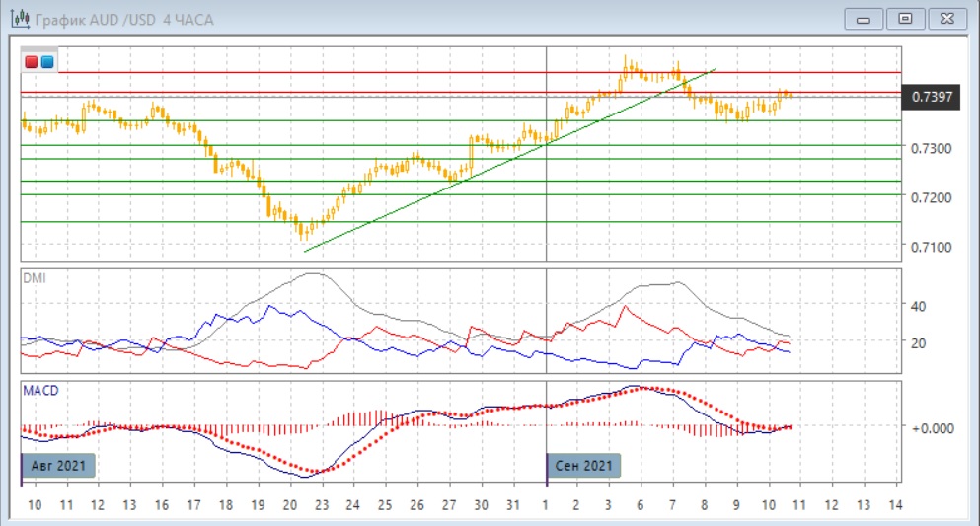The height and width of the screenshot is (526, 980).
Task: Click the 0.7200 price axis label
Action: click(x=931, y=197)
